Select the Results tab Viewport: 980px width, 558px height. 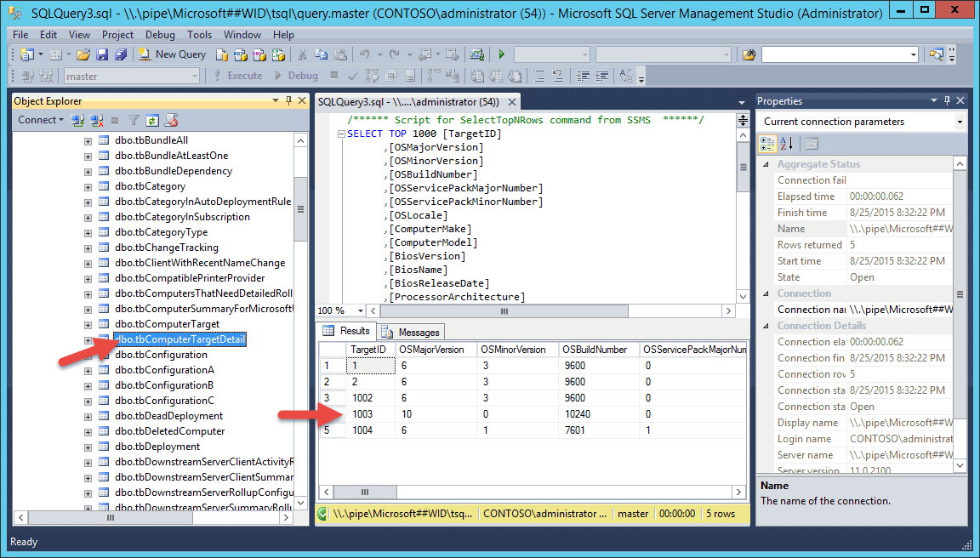click(347, 331)
